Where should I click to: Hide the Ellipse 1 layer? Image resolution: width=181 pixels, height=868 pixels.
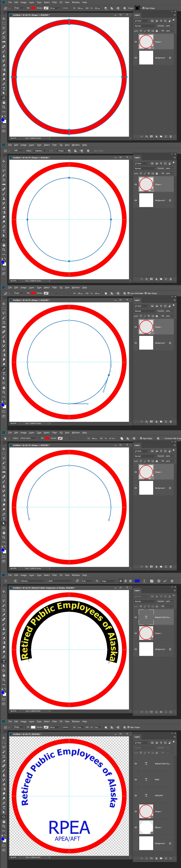click(x=136, y=827)
